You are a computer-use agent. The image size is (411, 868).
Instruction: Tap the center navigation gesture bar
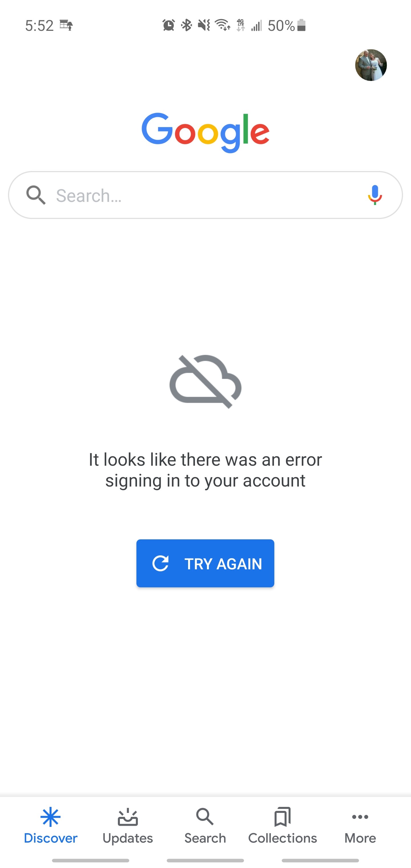point(205,860)
